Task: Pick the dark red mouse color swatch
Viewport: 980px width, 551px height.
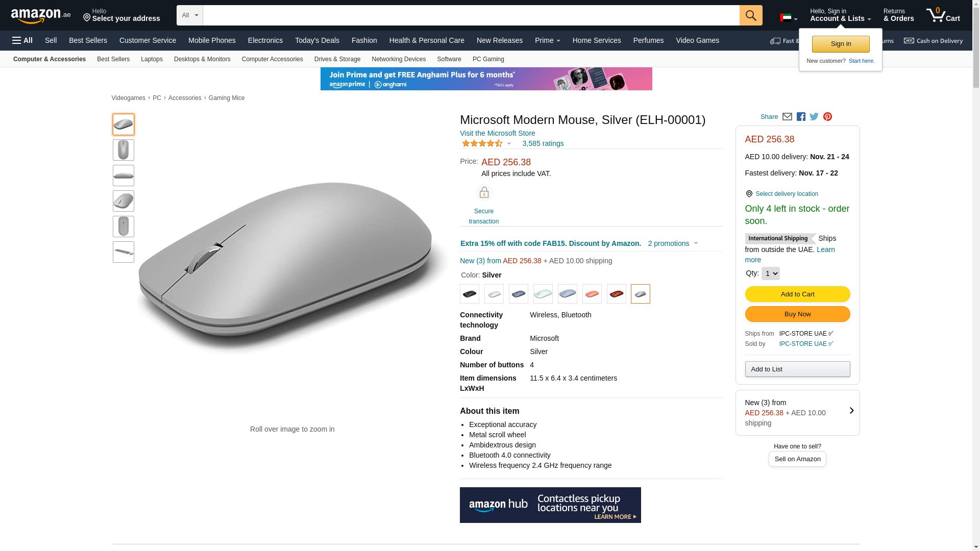Action: (617, 294)
